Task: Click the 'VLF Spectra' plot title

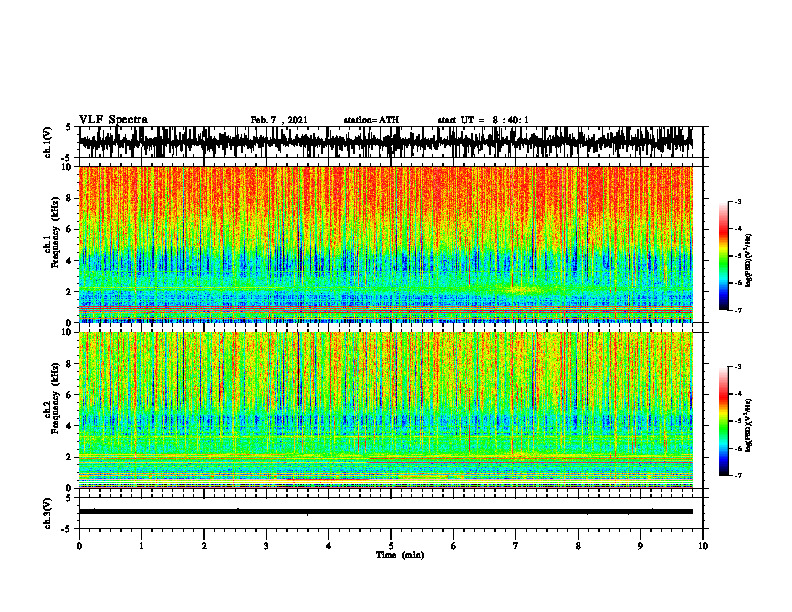Action: [113, 120]
